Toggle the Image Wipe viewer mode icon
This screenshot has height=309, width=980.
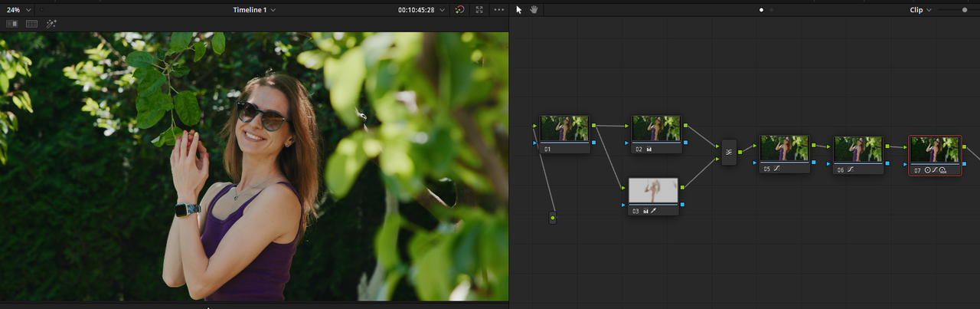(x=12, y=24)
